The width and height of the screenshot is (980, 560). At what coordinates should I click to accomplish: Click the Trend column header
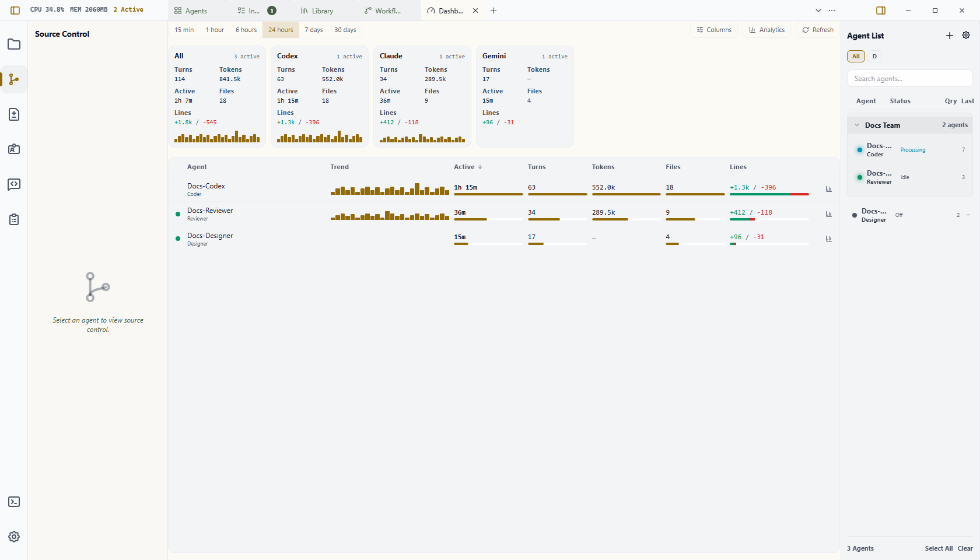click(x=339, y=167)
